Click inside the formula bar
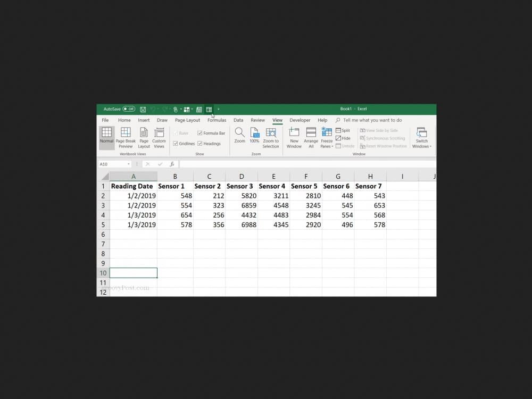Viewport: 532px width, 399px height. point(307,164)
